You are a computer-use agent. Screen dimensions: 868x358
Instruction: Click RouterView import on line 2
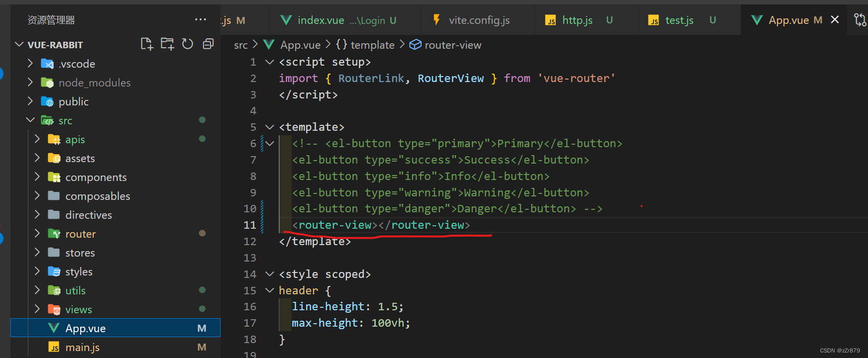(450, 78)
